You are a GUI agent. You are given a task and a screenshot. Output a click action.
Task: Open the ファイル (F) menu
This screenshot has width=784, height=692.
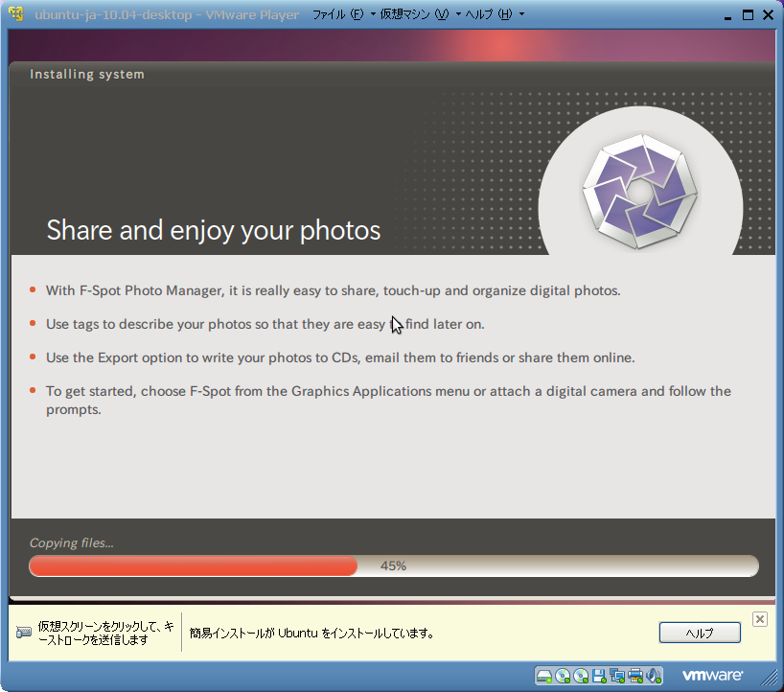tap(343, 14)
